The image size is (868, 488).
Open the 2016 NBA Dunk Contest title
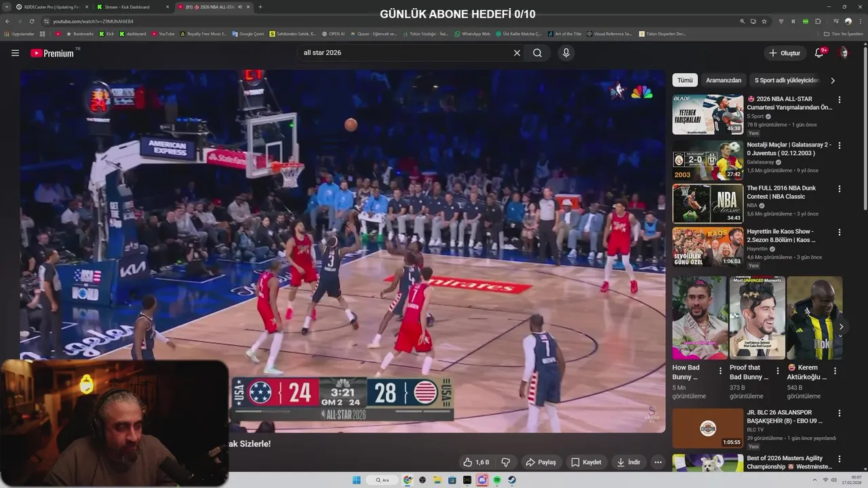(781, 192)
